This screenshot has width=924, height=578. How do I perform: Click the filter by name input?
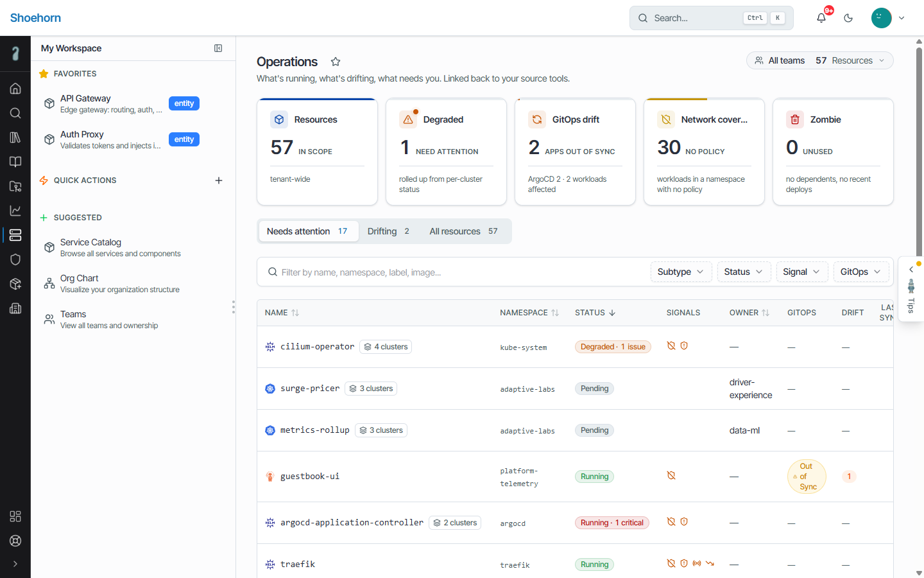[456, 272]
